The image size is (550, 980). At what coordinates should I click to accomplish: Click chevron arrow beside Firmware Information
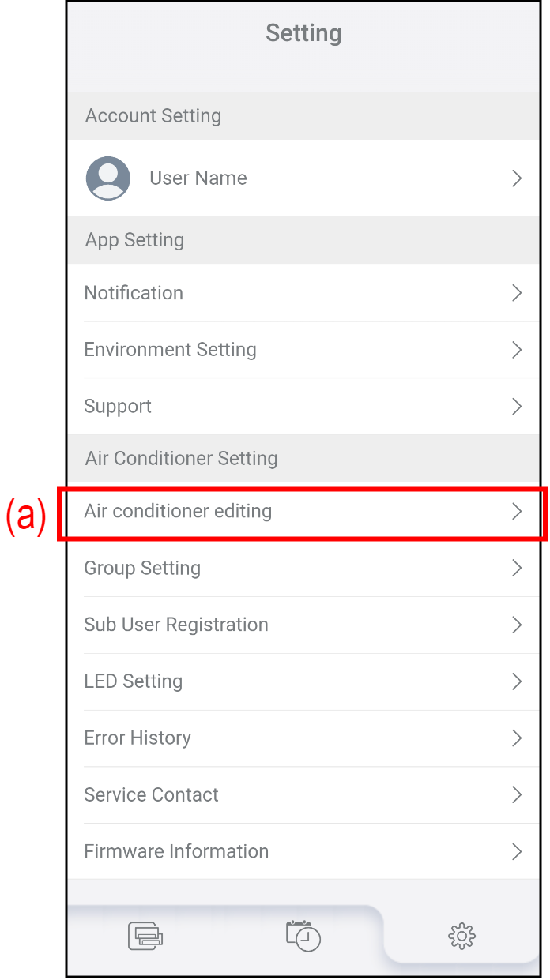click(517, 851)
